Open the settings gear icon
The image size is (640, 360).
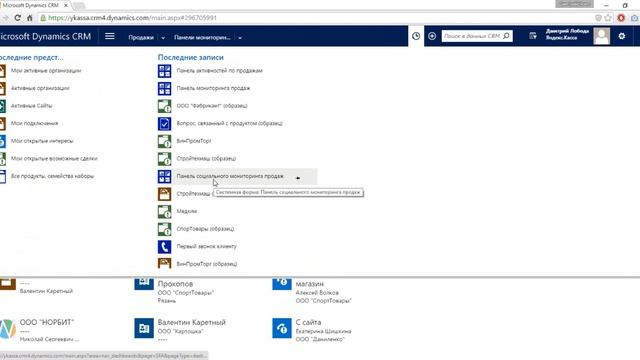(x=622, y=36)
